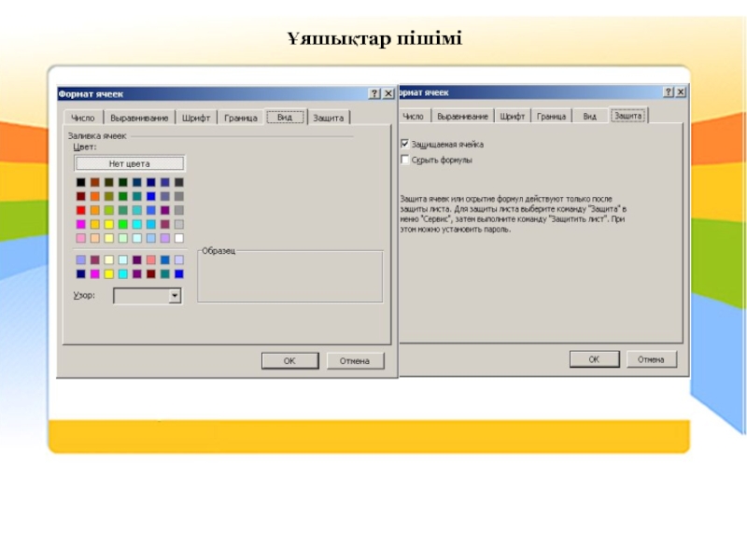Pick the red color swatch
Viewport: 747px width, 560px height.
pyautogui.click(x=81, y=210)
